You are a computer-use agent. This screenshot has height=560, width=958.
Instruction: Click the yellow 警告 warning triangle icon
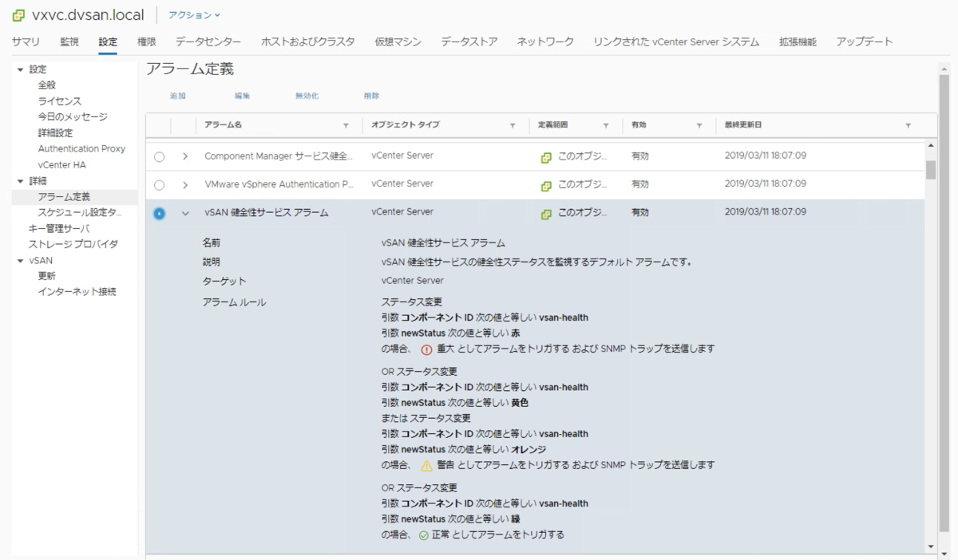click(x=426, y=466)
